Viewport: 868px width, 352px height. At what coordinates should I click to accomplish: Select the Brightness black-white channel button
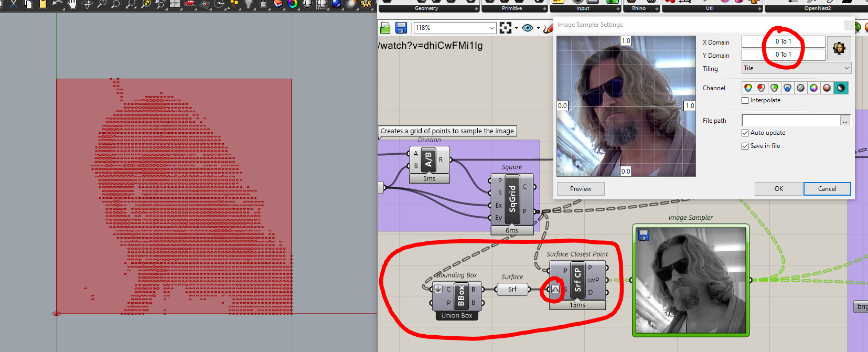click(841, 88)
